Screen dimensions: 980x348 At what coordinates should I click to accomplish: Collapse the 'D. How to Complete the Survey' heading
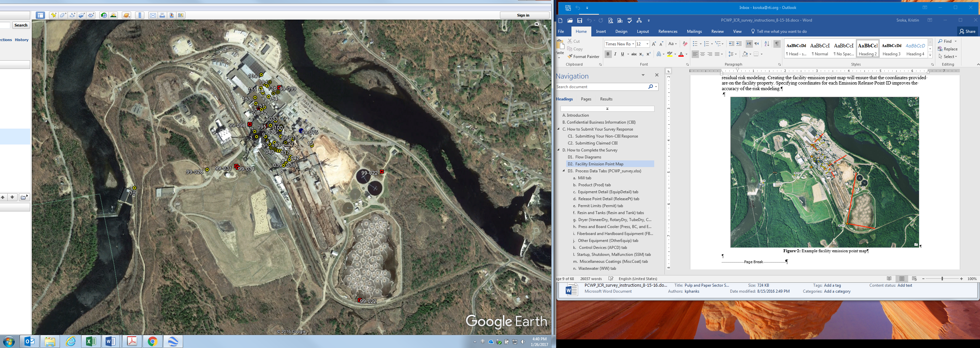(x=559, y=150)
